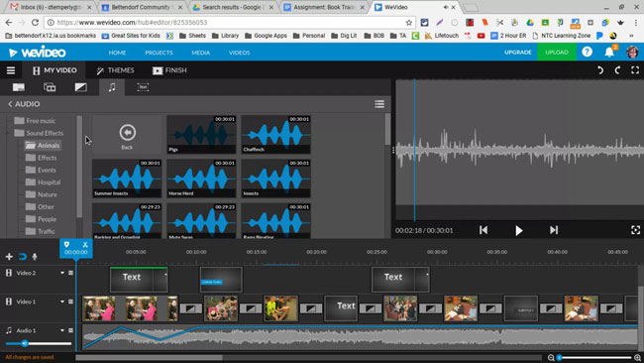Screen dimensions: 644x363
Task: Open the media library tab icon
Action: coord(19,87)
